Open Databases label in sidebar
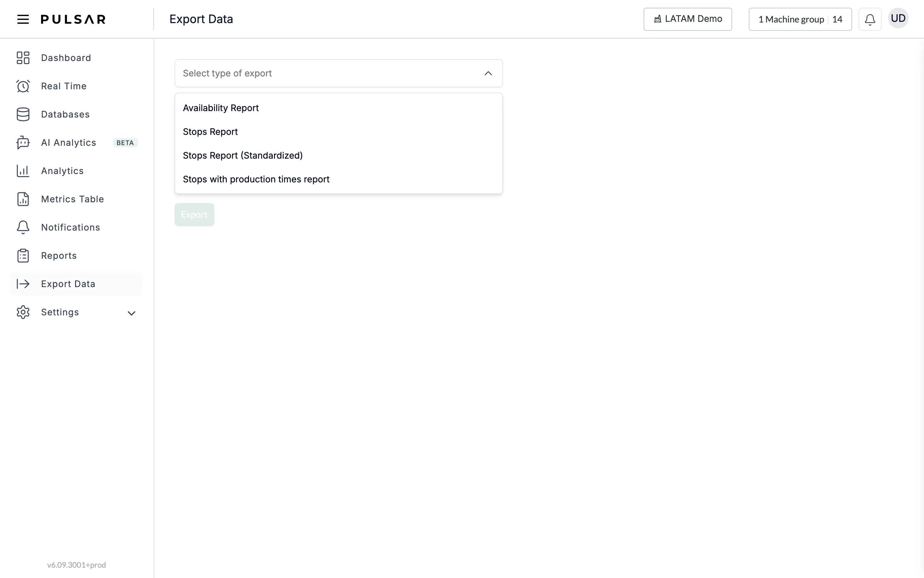 [65, 114]
